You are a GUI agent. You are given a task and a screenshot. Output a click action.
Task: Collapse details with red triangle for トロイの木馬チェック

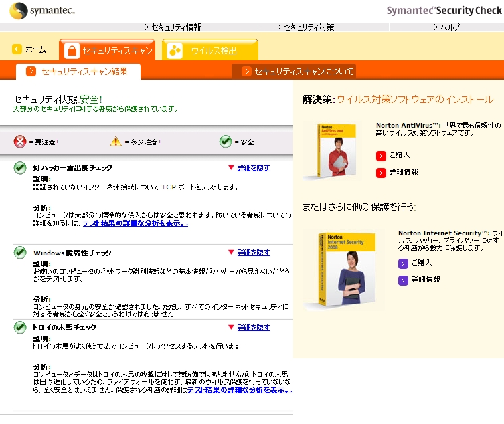click(231, 327)
